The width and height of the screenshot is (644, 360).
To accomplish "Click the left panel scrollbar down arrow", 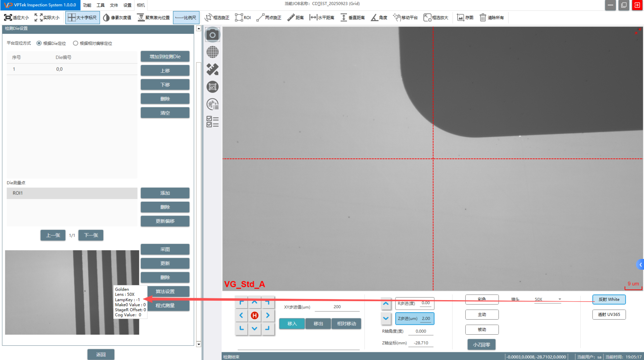I will tap(198, 344).
